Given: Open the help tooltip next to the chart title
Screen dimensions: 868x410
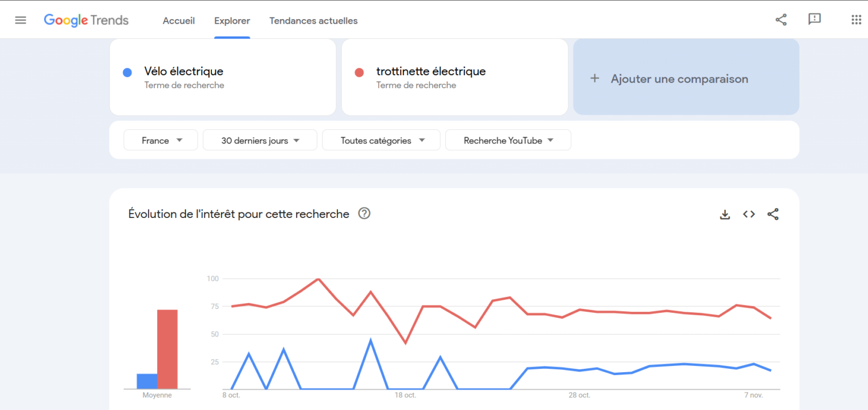Looking at the screenshot, I should [364, 213].
